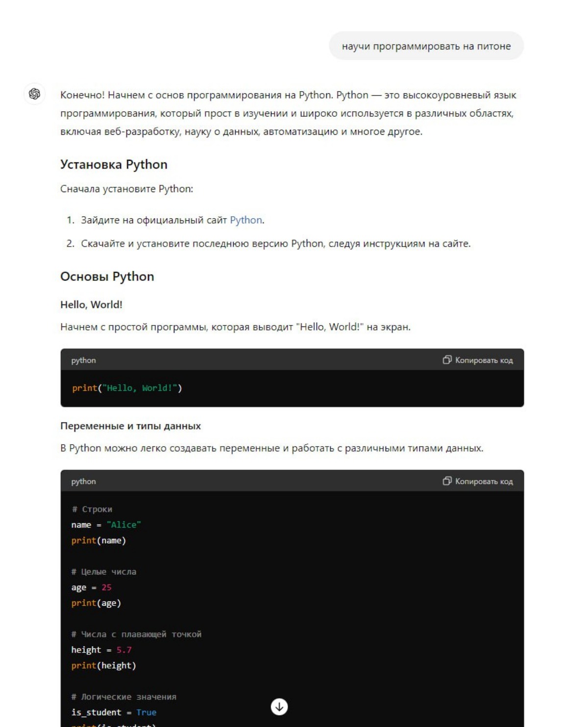
Task: Click the 'Hello, World!' subheading
Action: [91, 304]
